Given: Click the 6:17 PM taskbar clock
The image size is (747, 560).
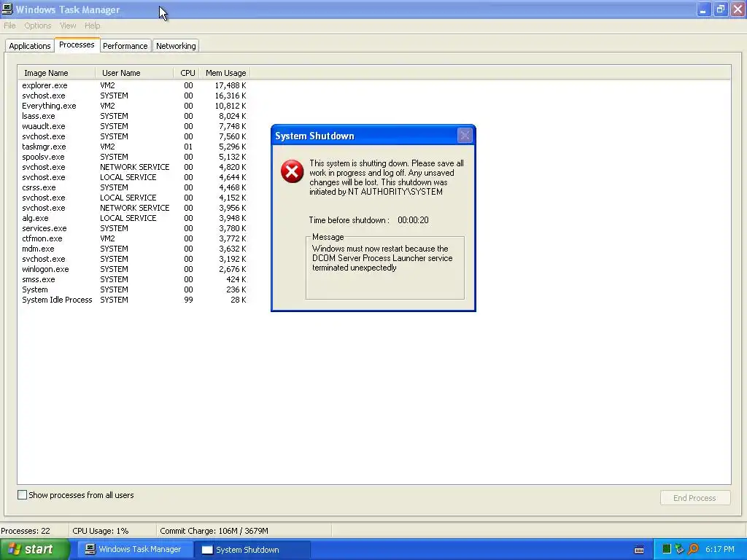Looking at the screenshot, I should [720, 549].
